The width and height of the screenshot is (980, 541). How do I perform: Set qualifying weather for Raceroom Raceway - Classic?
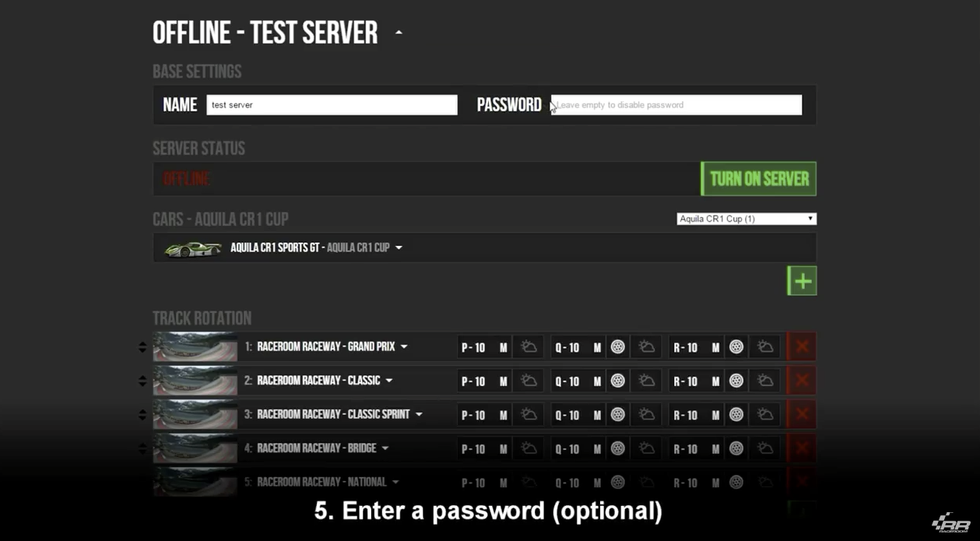point(646,381)
